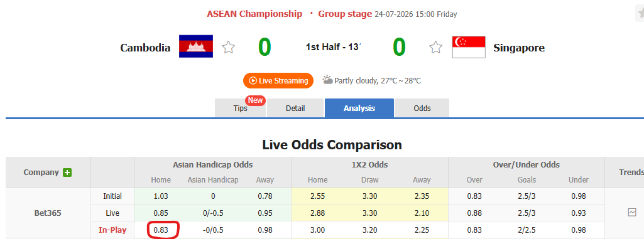Click the partly cloudy weather icon
Screen dimensions: 644x239
point(327,80)
